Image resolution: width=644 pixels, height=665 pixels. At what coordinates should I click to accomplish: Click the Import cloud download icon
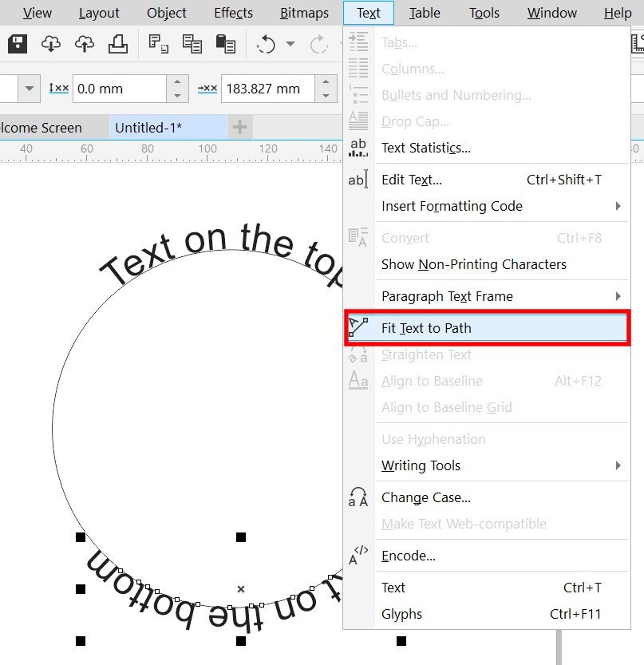point(51,45)
